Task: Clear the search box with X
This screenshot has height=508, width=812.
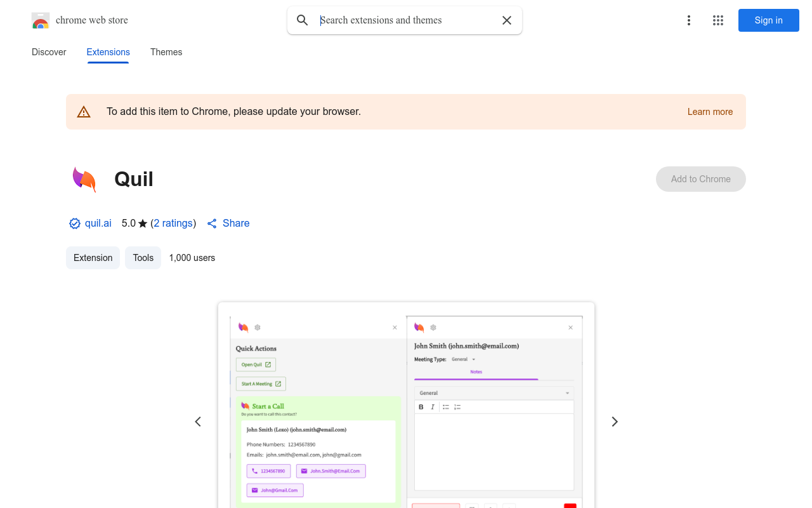Action: 507,20
